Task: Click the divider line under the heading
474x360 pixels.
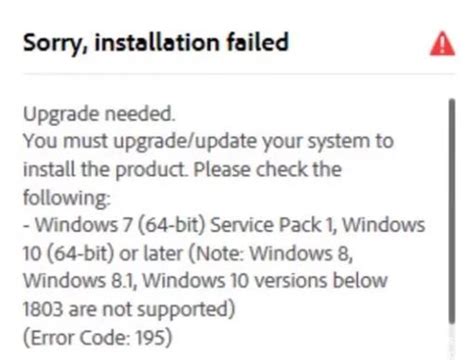Action: 239,74
